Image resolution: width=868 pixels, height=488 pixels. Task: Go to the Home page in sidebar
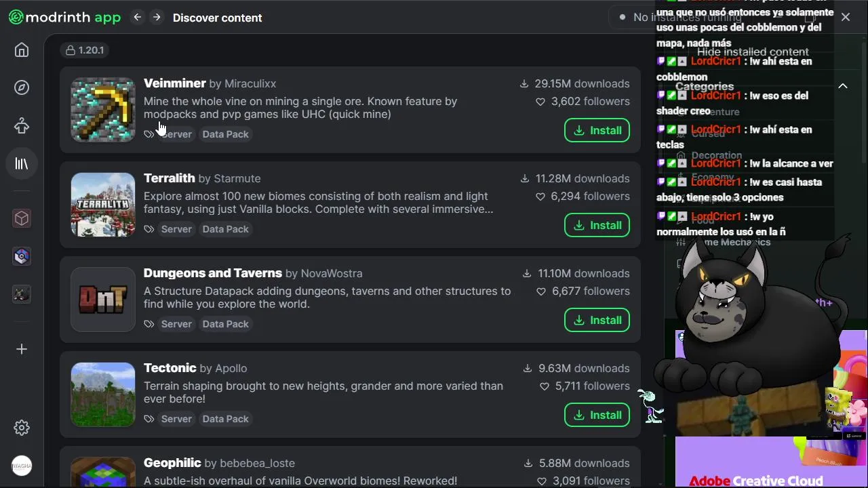(22, 50)
